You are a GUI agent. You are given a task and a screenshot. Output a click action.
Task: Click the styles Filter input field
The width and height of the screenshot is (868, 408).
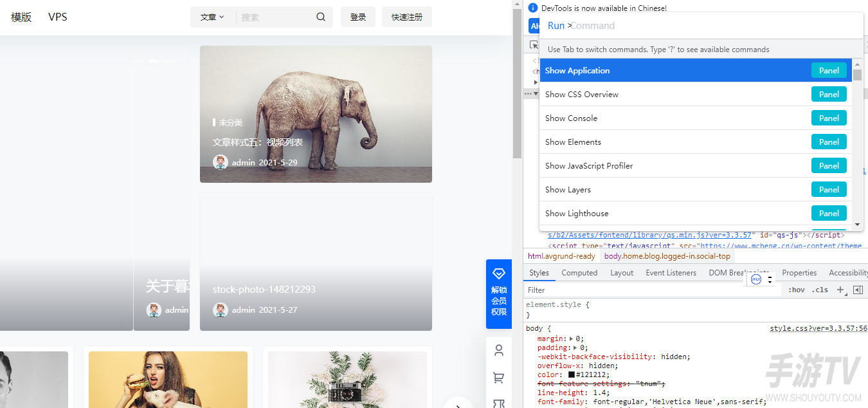pyautogui.click(x=653, y=290)
